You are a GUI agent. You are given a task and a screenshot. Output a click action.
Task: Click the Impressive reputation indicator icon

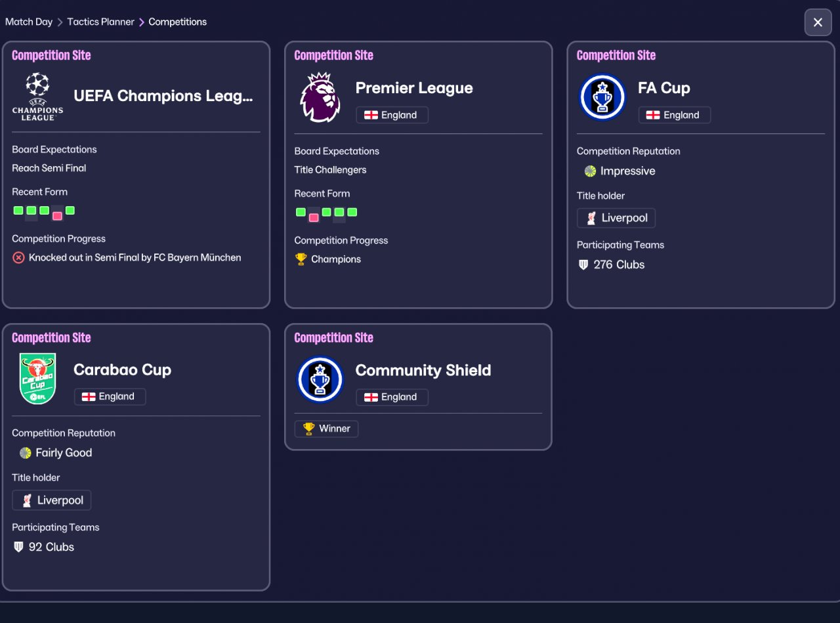[590, 171]
